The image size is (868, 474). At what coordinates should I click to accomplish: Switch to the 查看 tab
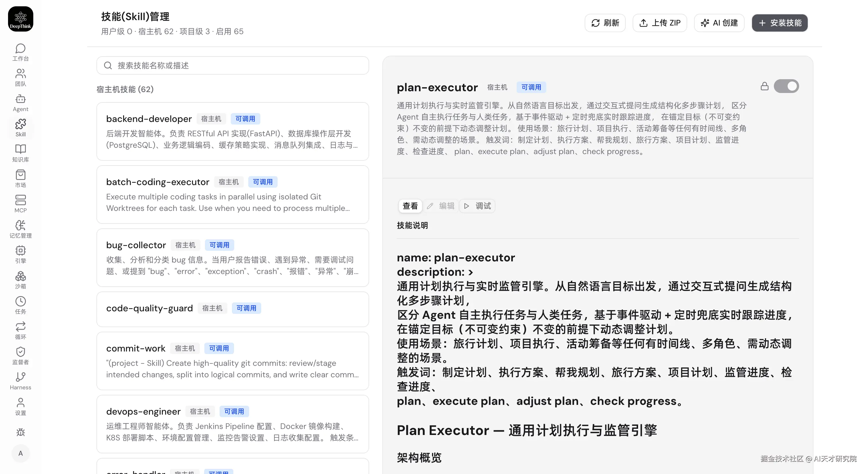pyautogui.click(x=410, y=206)
